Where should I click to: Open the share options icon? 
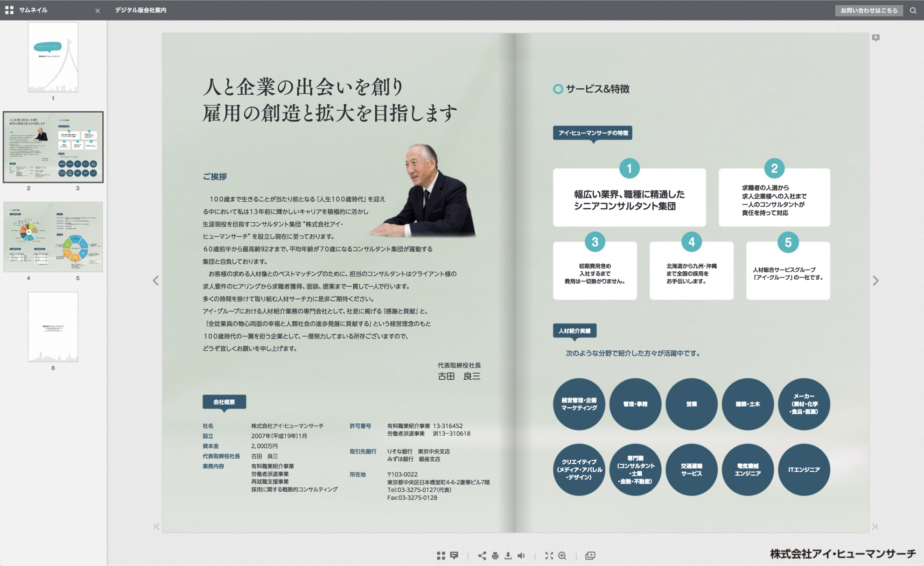click(483, 556)
